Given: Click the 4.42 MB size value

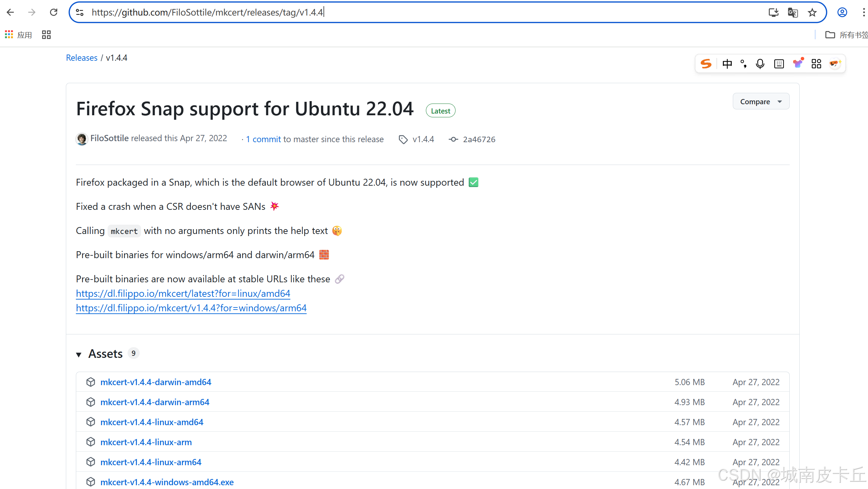Looking at the screenshot, I should [690, 462].
